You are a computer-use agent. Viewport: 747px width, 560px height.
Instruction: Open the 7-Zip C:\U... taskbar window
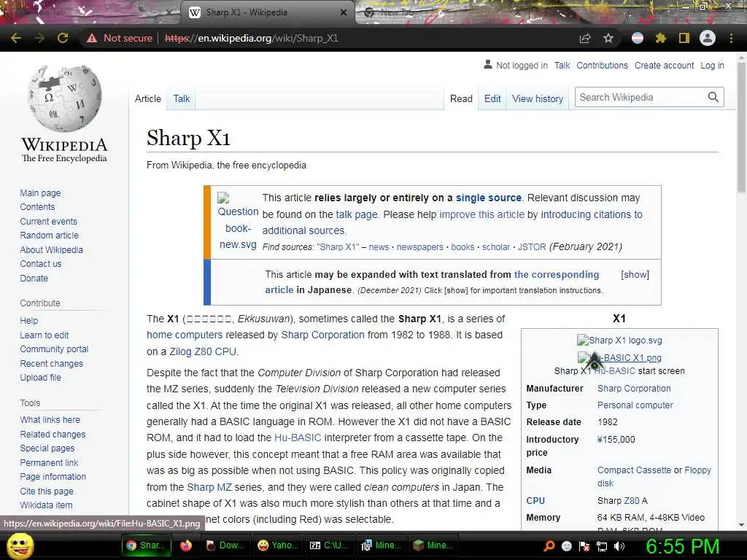pos(329,545)
